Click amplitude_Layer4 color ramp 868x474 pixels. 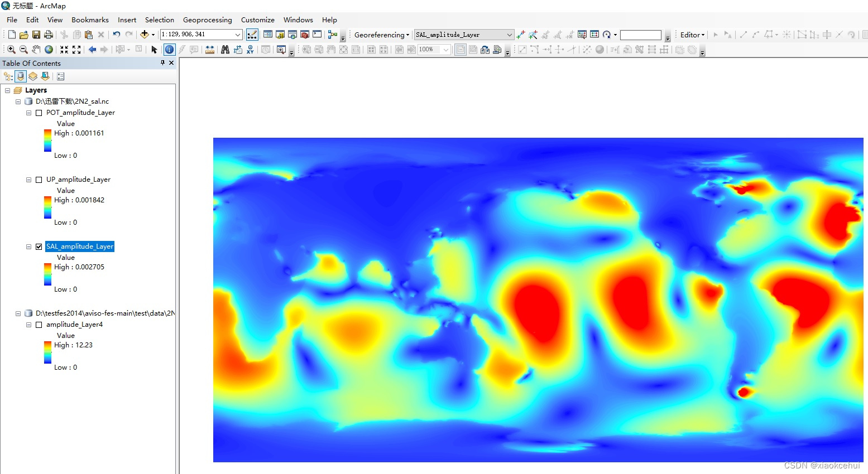coord(47,352)
